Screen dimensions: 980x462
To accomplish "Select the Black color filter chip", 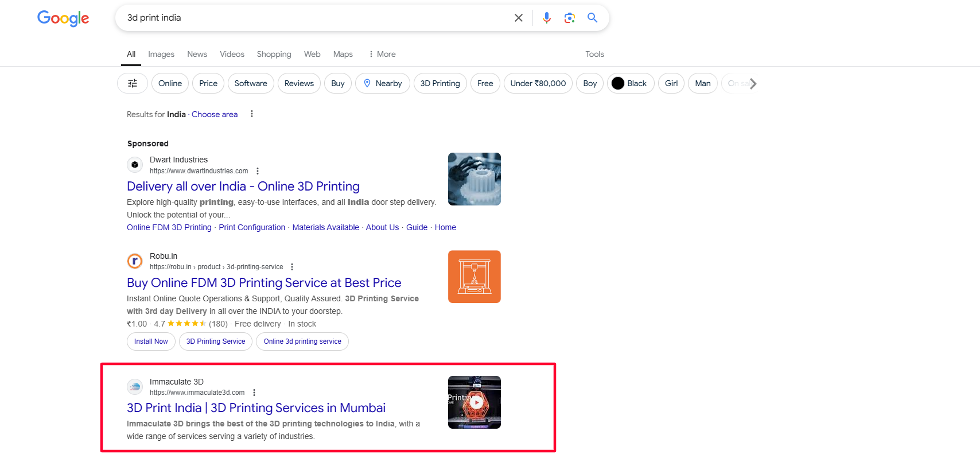I will [631, 83].
